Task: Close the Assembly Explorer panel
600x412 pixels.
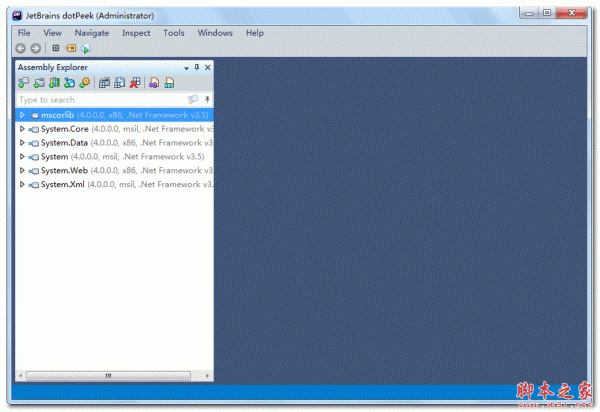Action: point(208,67)
